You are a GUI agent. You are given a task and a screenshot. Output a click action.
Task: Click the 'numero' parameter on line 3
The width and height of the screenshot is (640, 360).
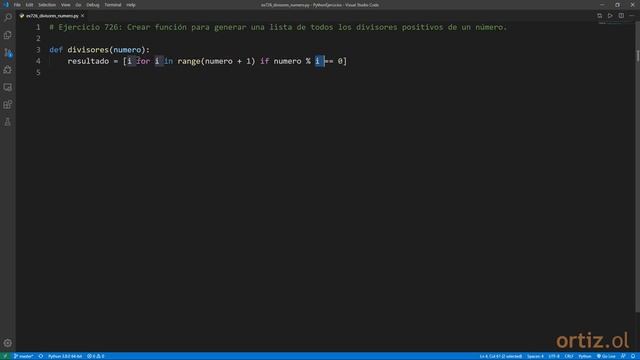[x=127, y=50]
